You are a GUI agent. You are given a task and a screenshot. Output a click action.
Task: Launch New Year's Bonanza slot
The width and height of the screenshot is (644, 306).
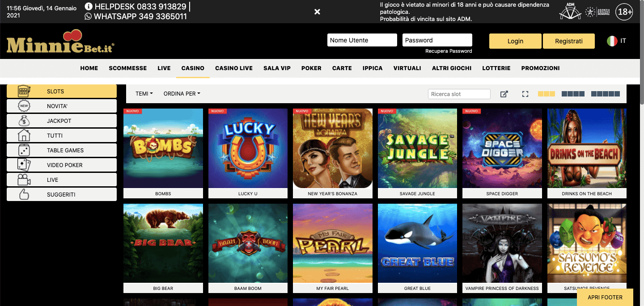click(x=333, y=153)
